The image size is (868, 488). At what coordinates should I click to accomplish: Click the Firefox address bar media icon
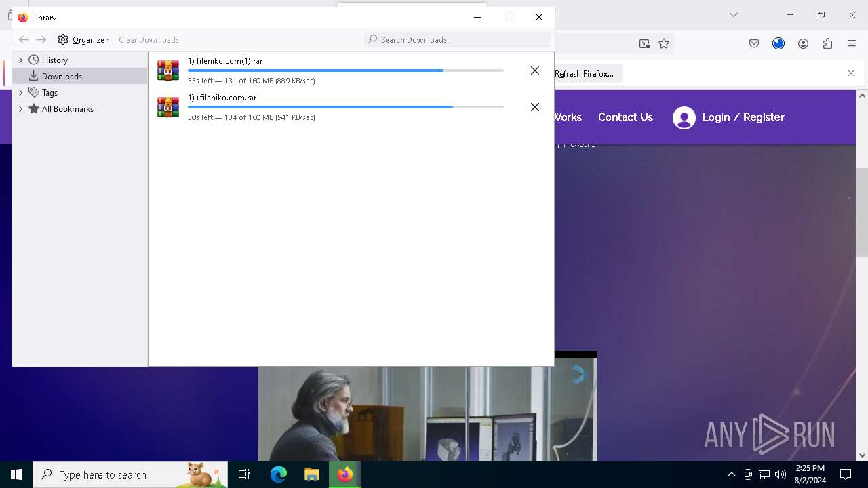click(644, 43)
